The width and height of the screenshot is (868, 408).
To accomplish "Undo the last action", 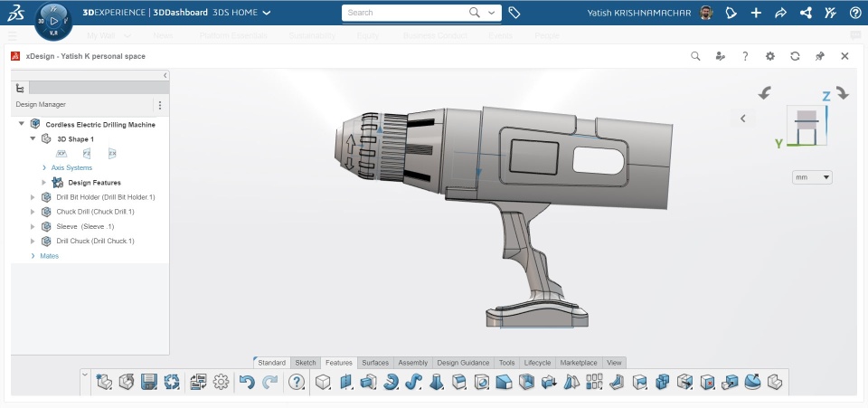I will click(x=247, y=382).
